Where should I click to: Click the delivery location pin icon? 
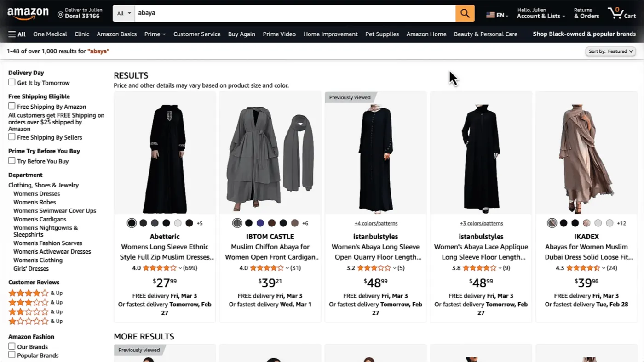point(60,15)
